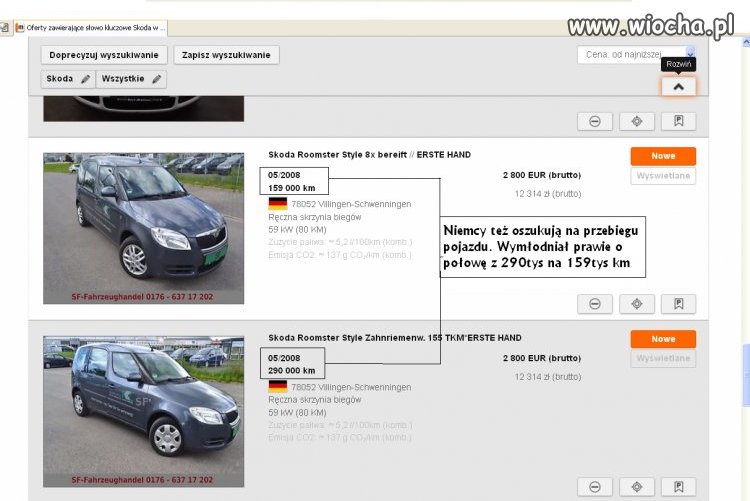Click price 2 800 EUR on Zahnriemenw. listing
This screenshot has height=501, width=750.
point(542,358)
